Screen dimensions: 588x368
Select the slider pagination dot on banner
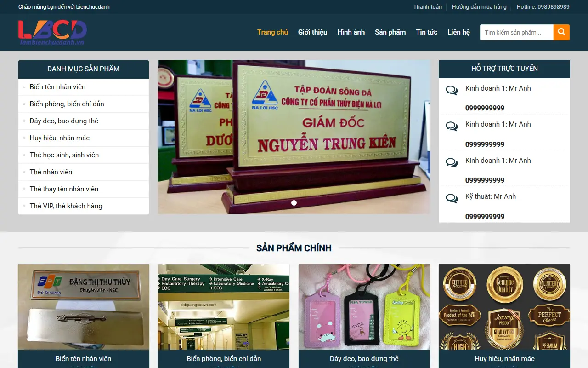pos(294,203)
